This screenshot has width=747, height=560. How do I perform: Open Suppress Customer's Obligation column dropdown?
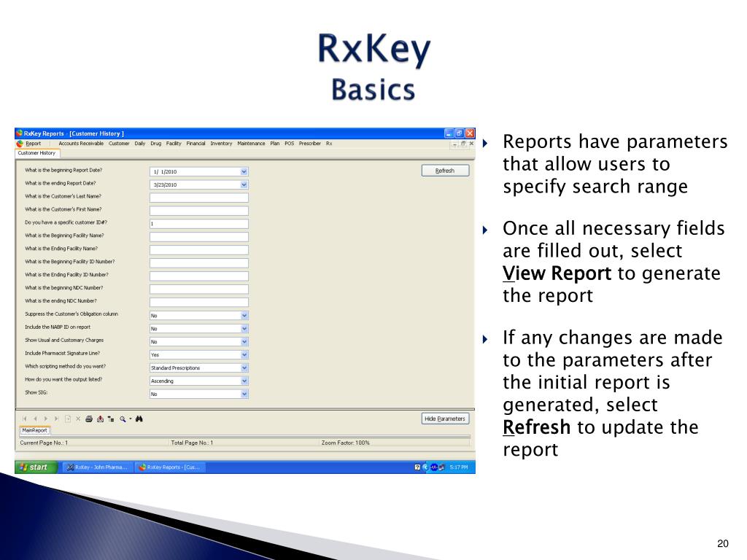(244, 315)
